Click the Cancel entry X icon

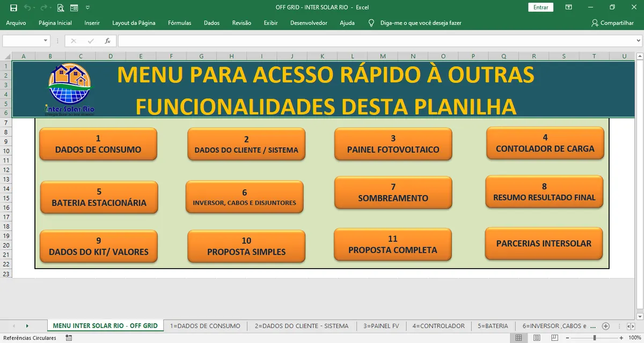[x=74, y=41]
